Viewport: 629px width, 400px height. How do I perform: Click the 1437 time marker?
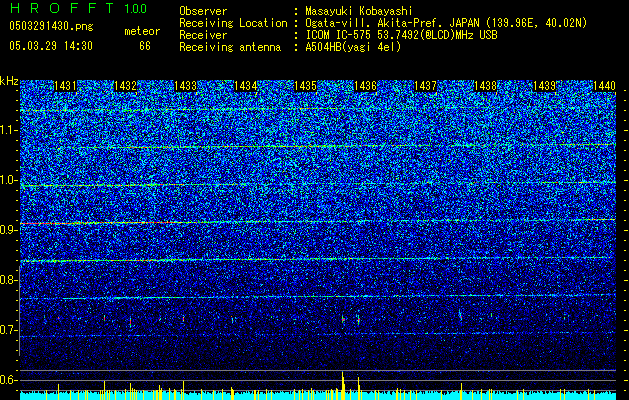(425, 86)
